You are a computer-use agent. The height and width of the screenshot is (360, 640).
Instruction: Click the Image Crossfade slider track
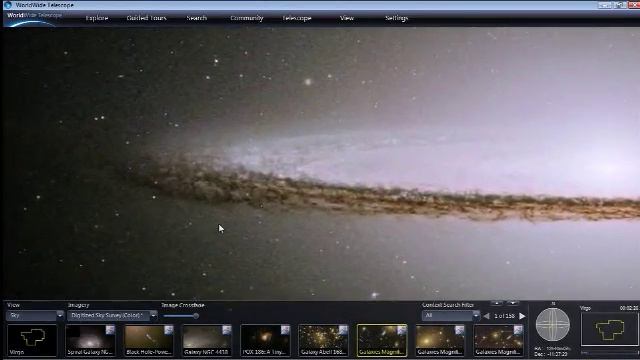(180, 316)
